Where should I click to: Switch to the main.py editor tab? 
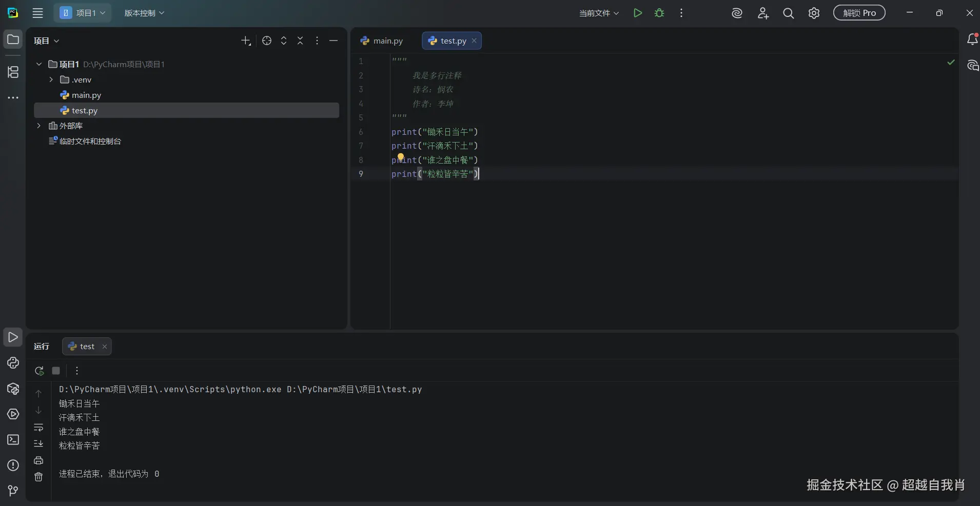(x=382, y=41)
